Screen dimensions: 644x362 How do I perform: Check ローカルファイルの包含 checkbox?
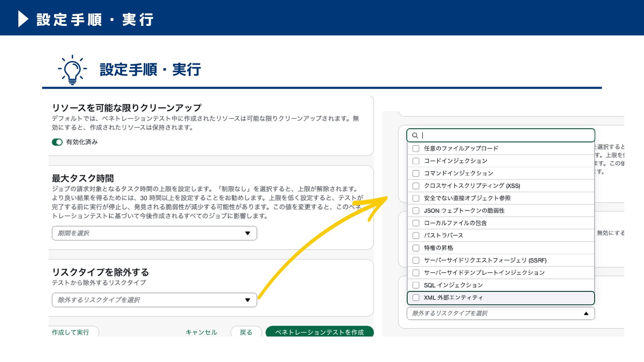point(416,223)
